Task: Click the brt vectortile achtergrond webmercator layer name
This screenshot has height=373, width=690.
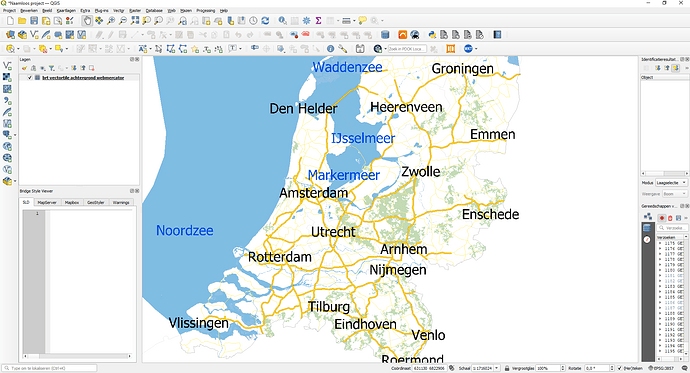Action: [83, 77]
